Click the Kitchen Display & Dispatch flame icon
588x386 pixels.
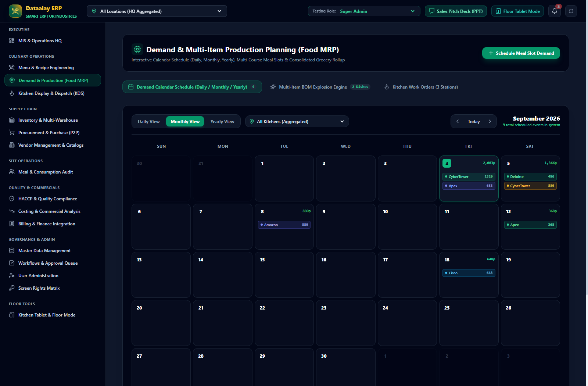point(12,93)
